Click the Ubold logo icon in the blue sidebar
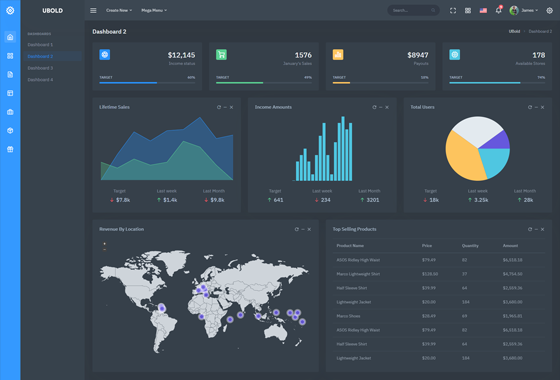This screenshot has width=560, height=380. [10, 10]
